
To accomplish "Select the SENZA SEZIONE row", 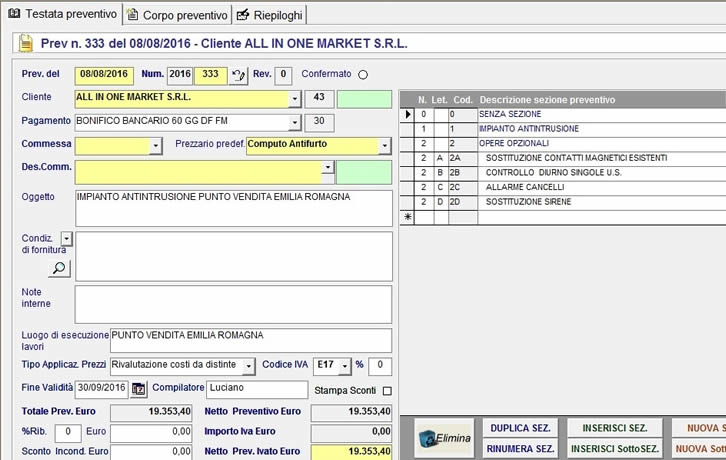I will pyautogui.click(x=563, y=114).
